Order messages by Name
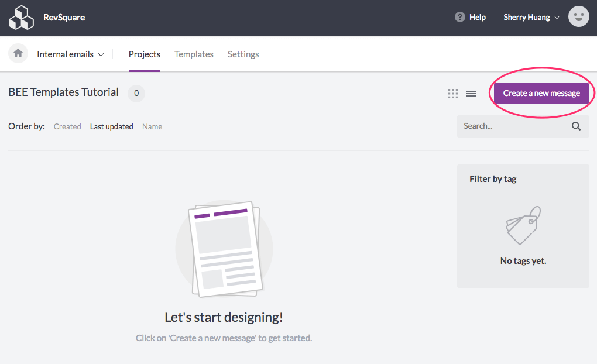Screen dimensions: 597x364 (x=152, y=126)
